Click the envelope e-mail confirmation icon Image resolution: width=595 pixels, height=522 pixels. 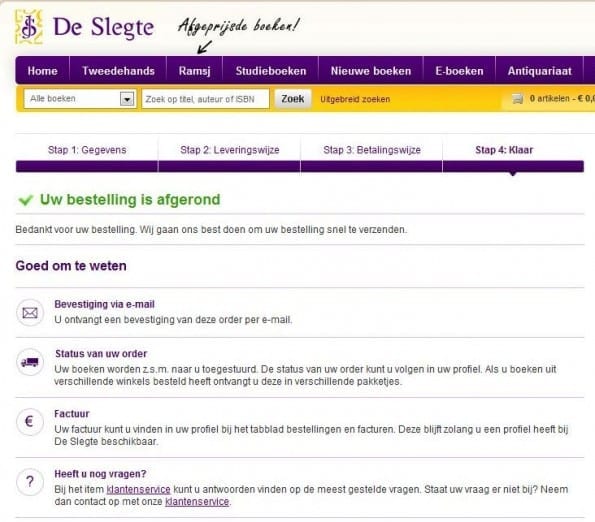[30, 313]
